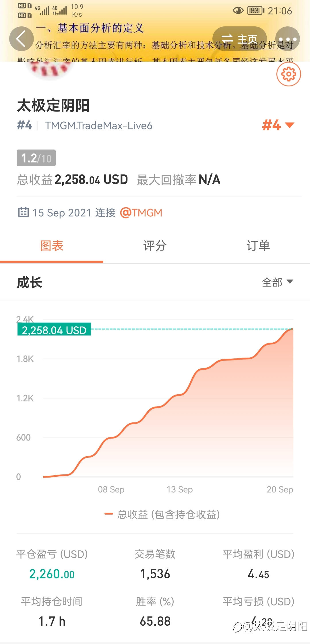Tap the 1.2/10 rating badge
This screenshot has height=644, width=310.
click(36, 158)
